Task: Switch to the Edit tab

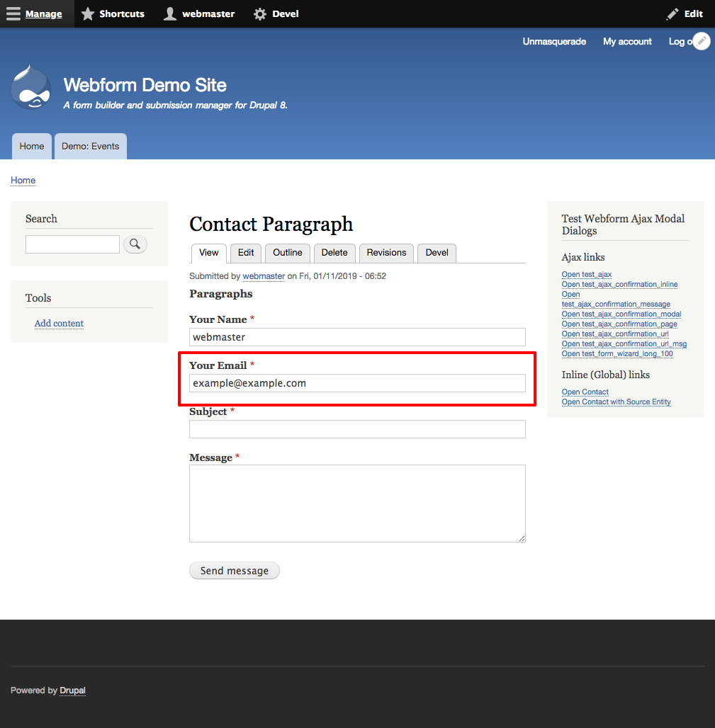Action: point(245,253)
